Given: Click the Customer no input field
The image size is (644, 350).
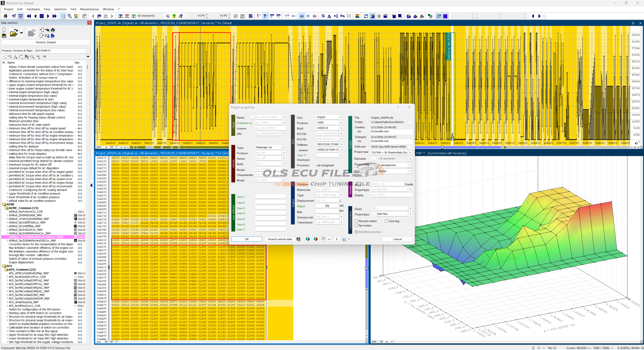Looking at the screenshot, I should [268, 123].
